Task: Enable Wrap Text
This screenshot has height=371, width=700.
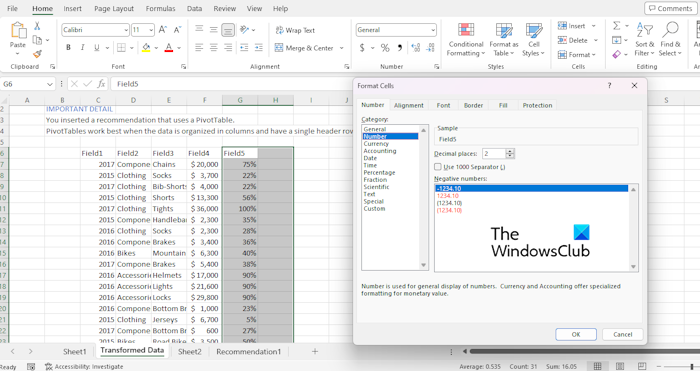Action: 295,30
